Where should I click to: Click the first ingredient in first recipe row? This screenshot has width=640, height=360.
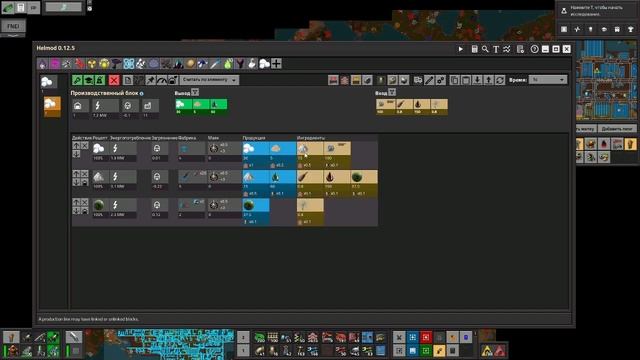[x=310, y=149]
